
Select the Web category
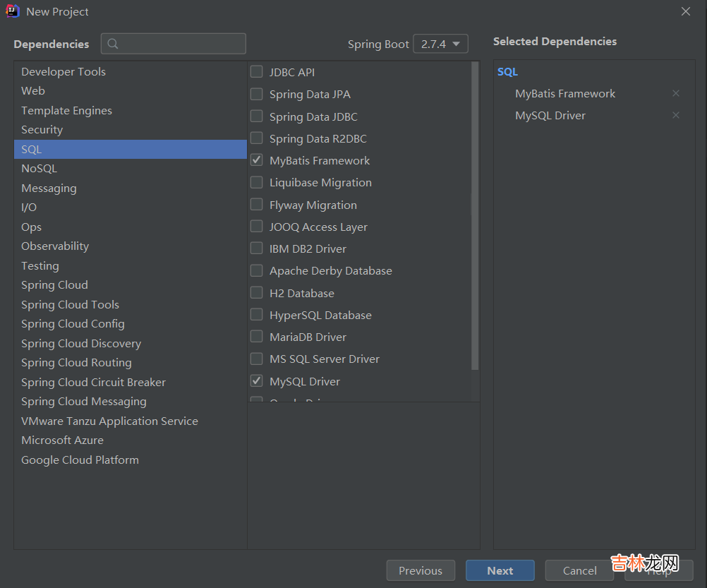33,91
